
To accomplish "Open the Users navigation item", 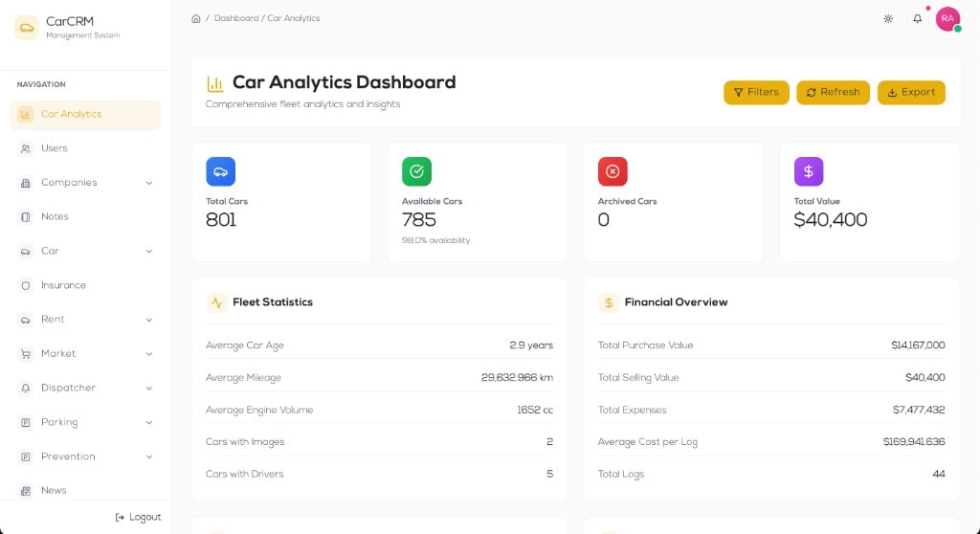I will click(85, 149).
